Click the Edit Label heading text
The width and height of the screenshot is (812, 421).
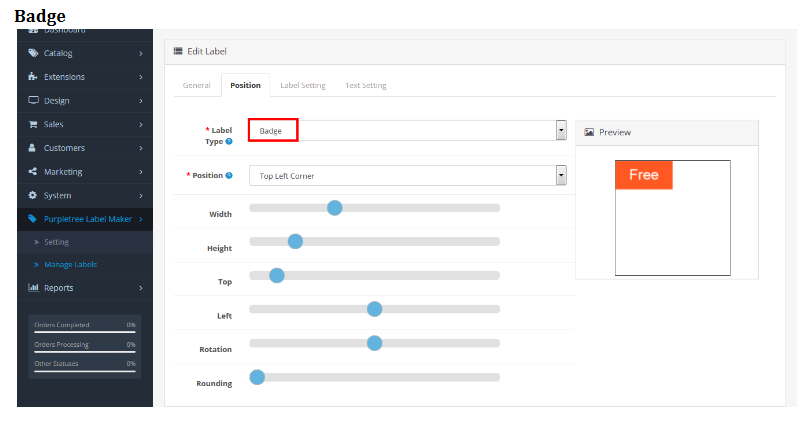(x=207, y=51)
